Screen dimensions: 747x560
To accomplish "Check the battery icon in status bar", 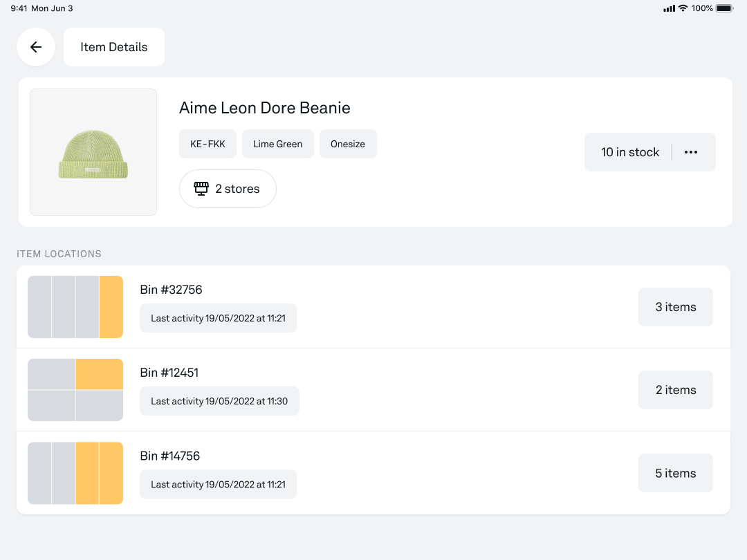I will pyautogui.click(x=724, y=8).
